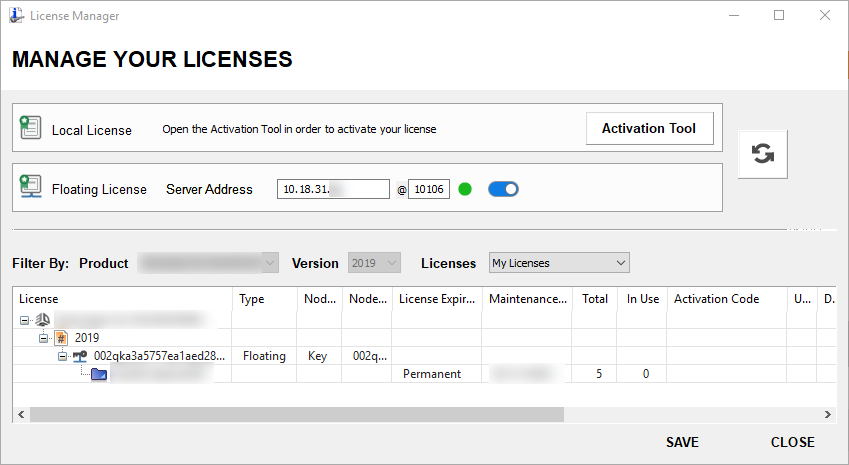Toggle the Floating License switch off
Screen dimensions: 849x465
coord(503,189)
